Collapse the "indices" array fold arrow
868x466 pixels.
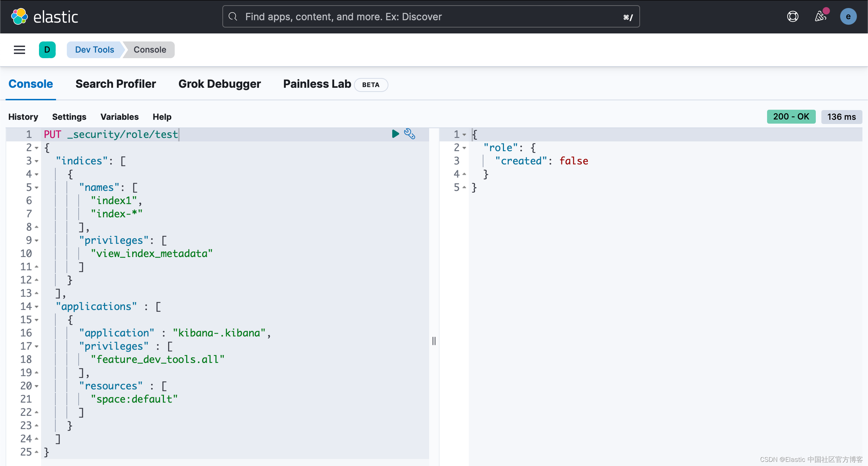[x=37, y=161]
